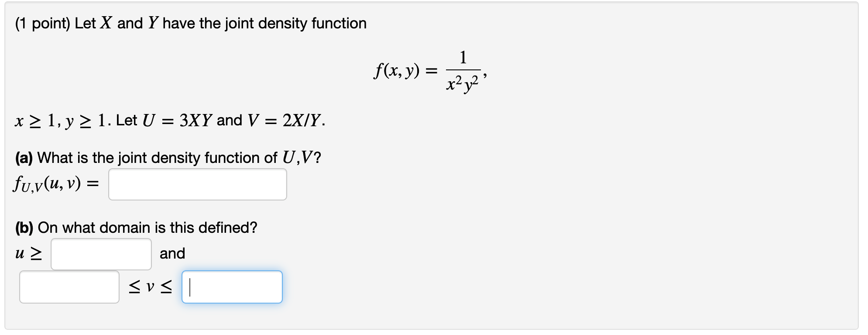Image resolution: width=868 pixels, height=335 pixels.
Task: Select the input field next to u ≥
Action: (100, 254)
